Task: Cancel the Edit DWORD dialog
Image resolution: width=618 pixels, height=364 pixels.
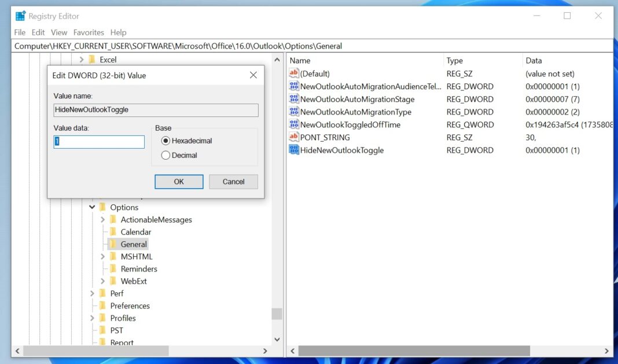Action: tap(233, 181)
